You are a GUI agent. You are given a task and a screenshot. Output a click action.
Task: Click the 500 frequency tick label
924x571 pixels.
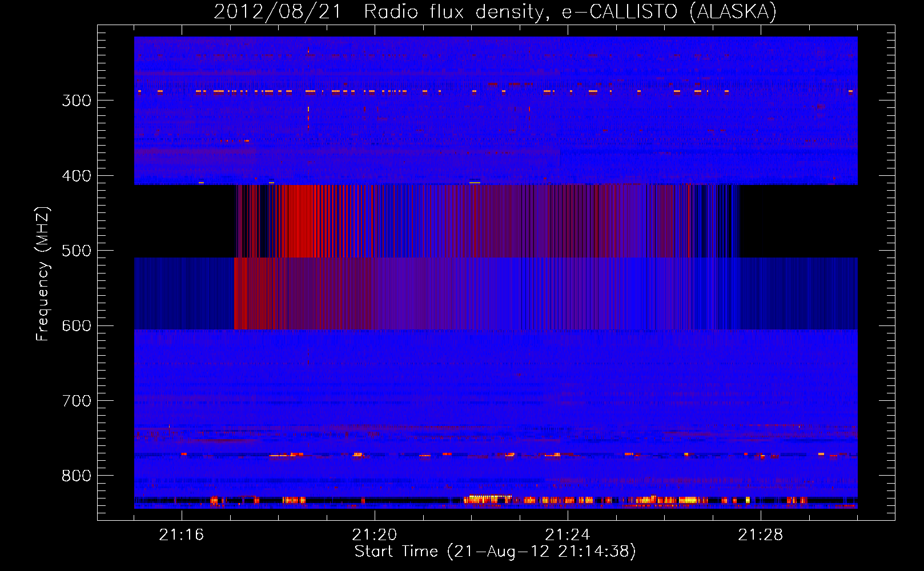pyautogui.click(x=77, y=251)
